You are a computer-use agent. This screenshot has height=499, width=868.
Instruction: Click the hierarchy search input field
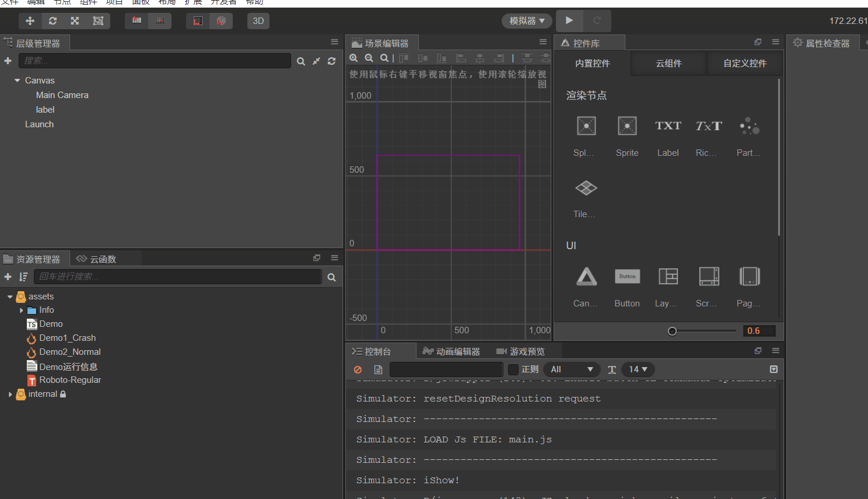(155, 61)
